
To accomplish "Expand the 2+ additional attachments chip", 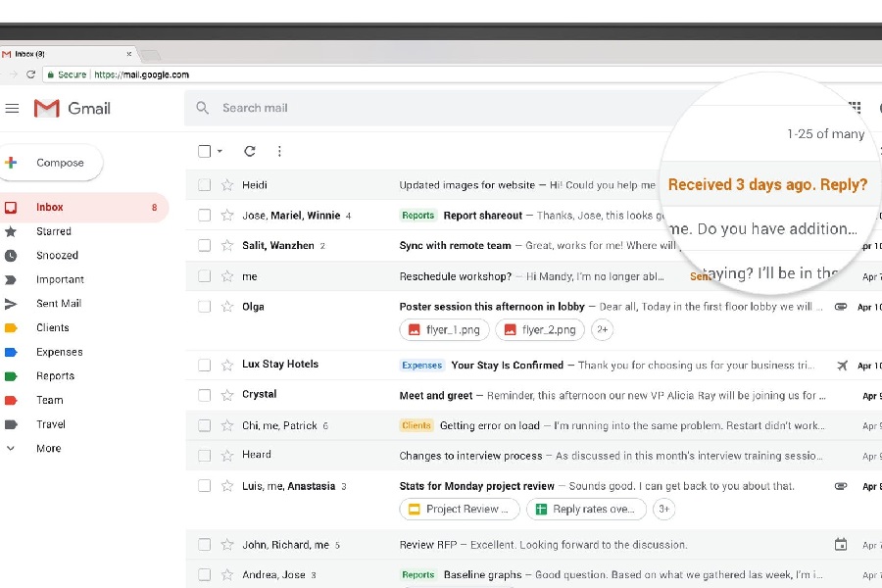I will click(603, 330).
